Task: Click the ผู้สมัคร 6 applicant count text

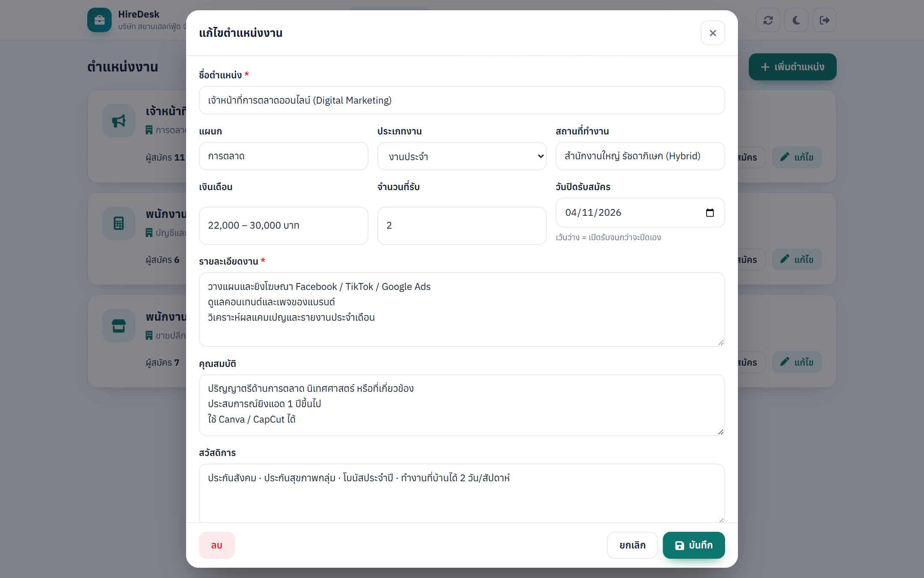Action: pos(163,260)
